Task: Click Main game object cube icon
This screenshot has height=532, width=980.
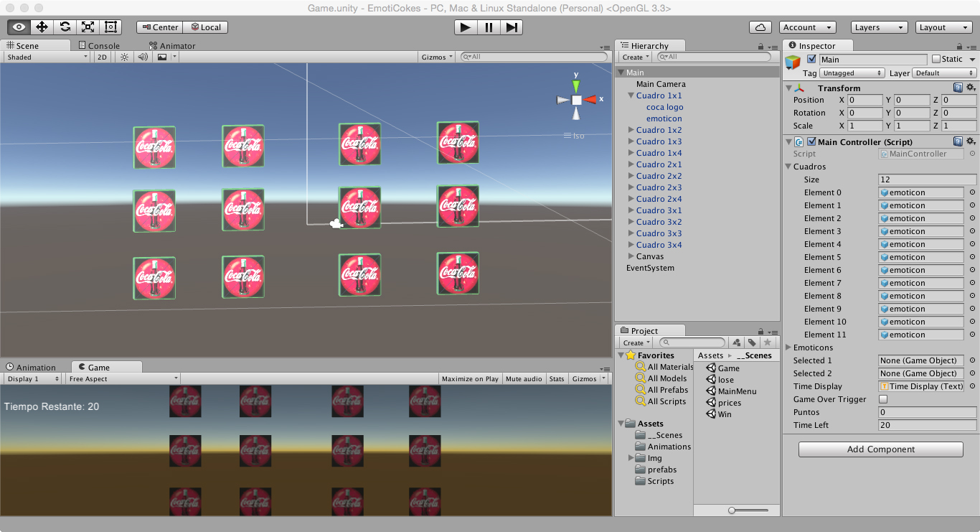Action: pos(793,62)
